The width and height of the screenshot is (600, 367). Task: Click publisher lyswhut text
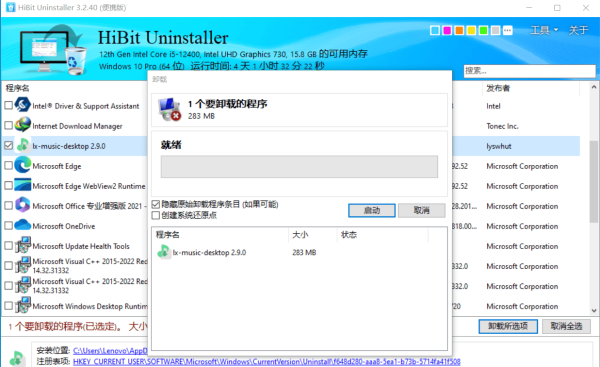tap(499, 146)
